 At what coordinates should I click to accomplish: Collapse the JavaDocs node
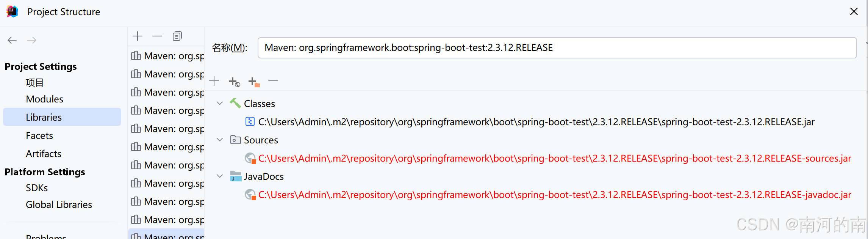pyautogui.click(x=220, y=176)
